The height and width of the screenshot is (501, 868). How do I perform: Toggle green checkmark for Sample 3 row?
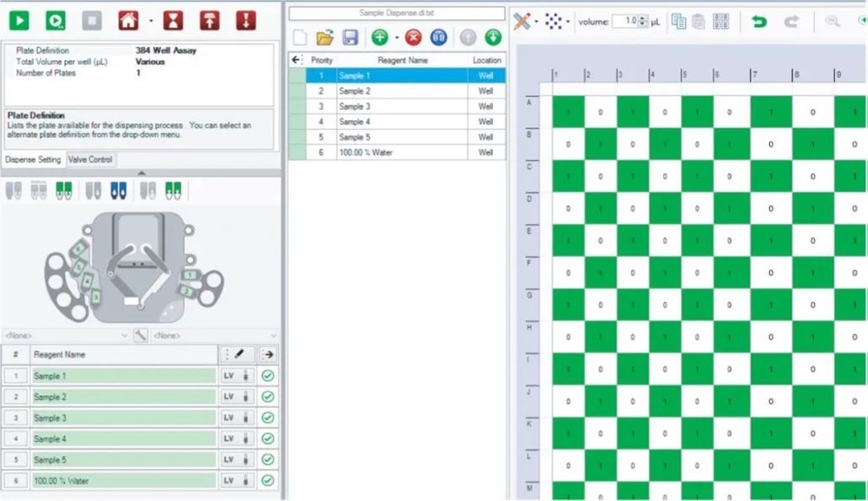(268, 418)
